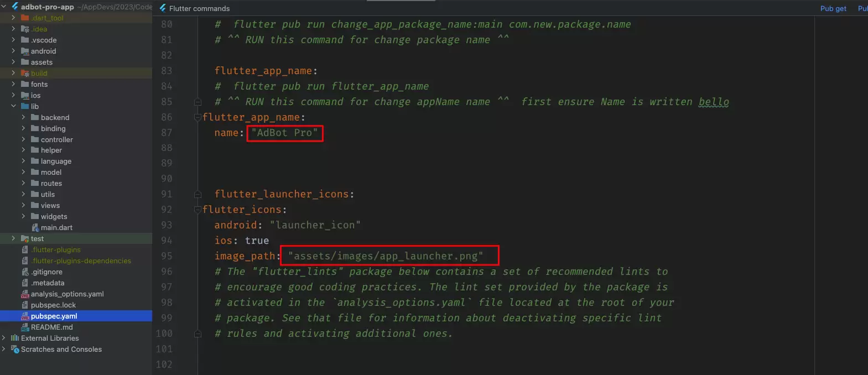This screenshot has width=868, height=375.
Task: Open .flutter-plugins file
Action: [x=56, y=250]
